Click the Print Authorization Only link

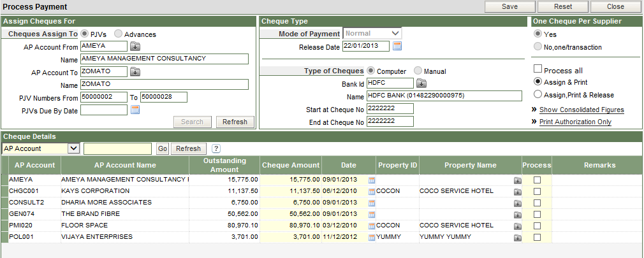pyautogui.click(x=575, y=122)
